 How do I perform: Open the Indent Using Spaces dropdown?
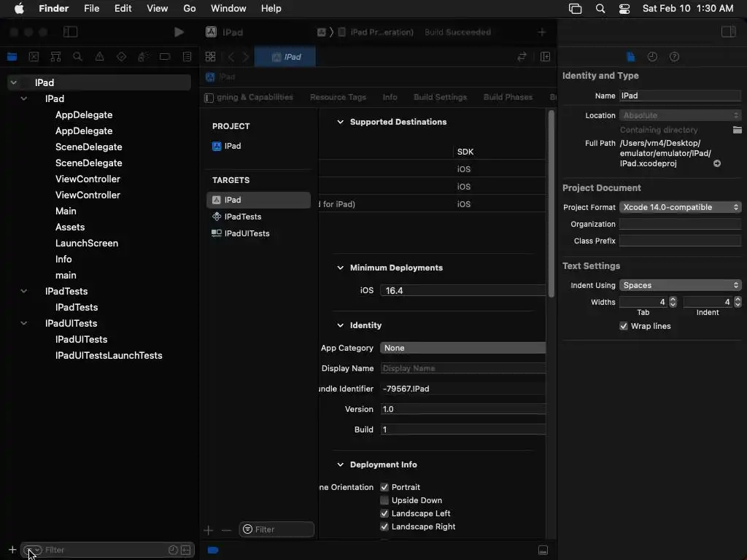coord(681,285)
